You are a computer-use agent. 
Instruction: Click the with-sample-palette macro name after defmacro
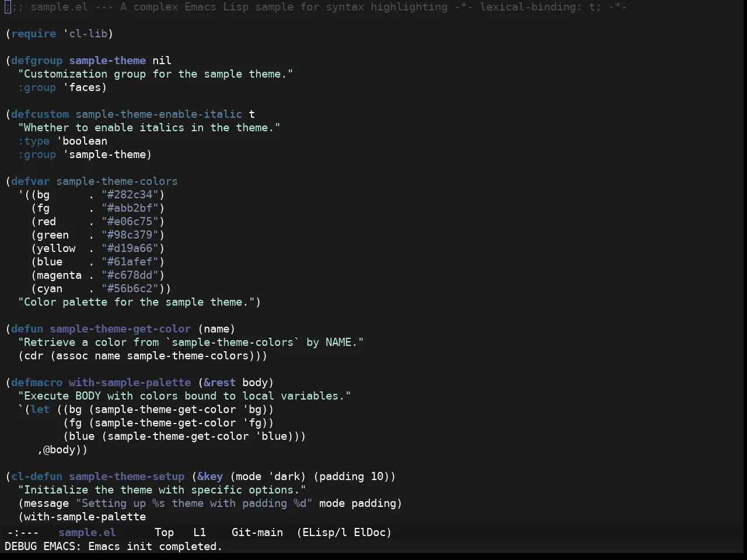[x=130, y=383]
